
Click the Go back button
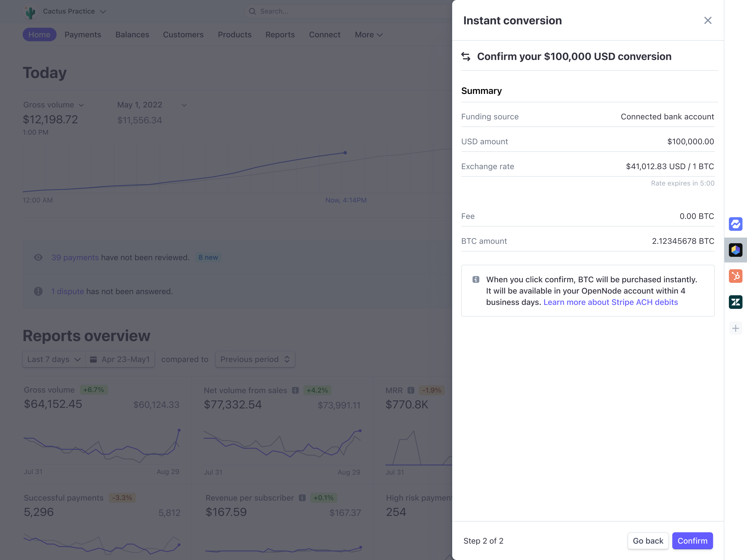(x=647, y=541)
